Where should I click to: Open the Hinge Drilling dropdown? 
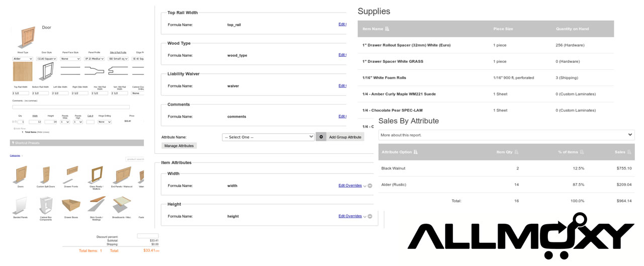coord(104,122)
